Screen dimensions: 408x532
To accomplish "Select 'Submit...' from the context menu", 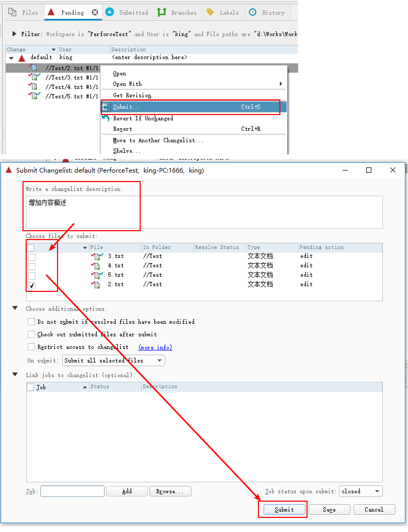I will (x=127, y=107).
